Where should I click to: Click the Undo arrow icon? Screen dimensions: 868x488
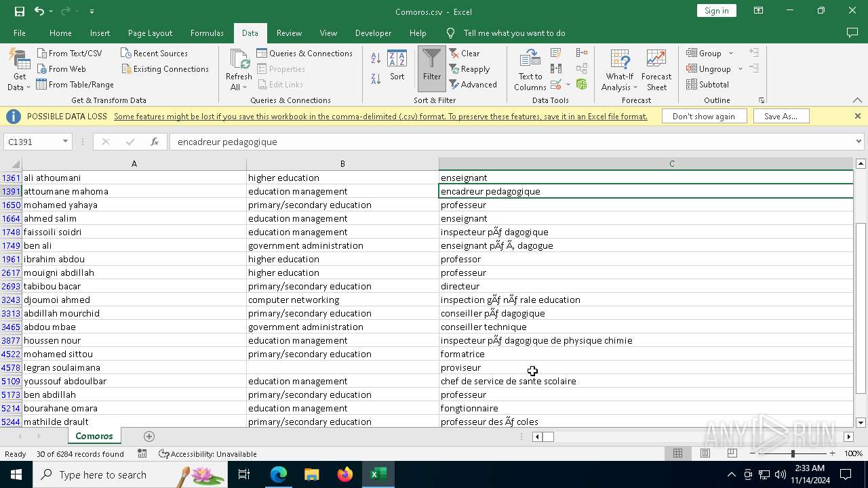39,11
